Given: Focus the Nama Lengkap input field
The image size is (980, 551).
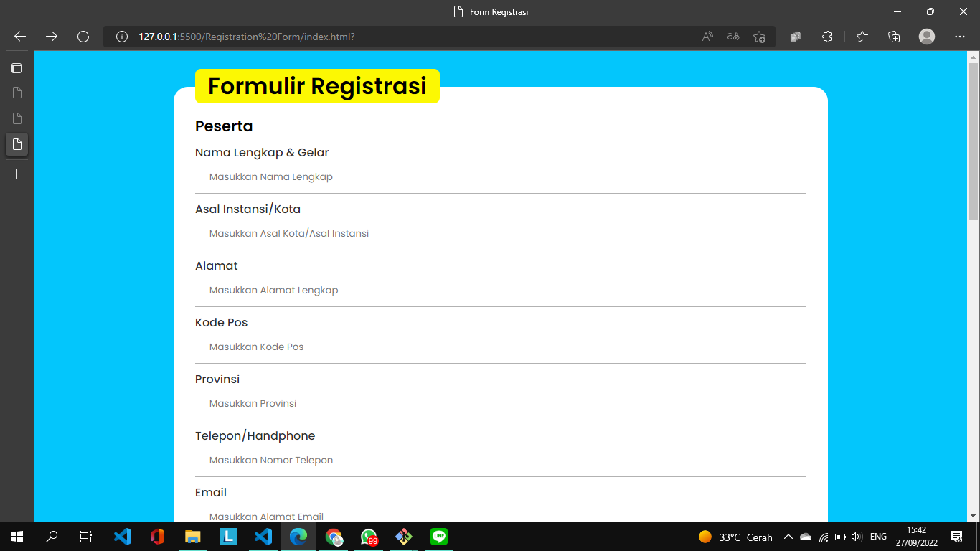Looking at the screenshot, I should pos(501,177).
